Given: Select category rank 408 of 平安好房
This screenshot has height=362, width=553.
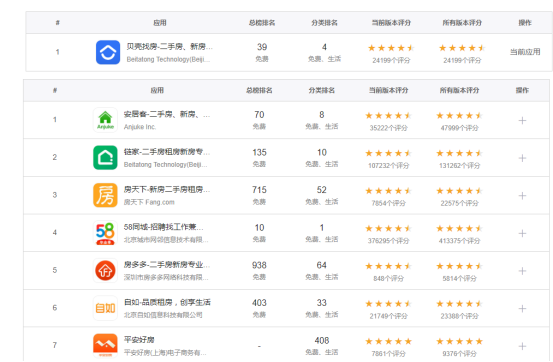Looking at the screenshot, I should click(322, 340).
